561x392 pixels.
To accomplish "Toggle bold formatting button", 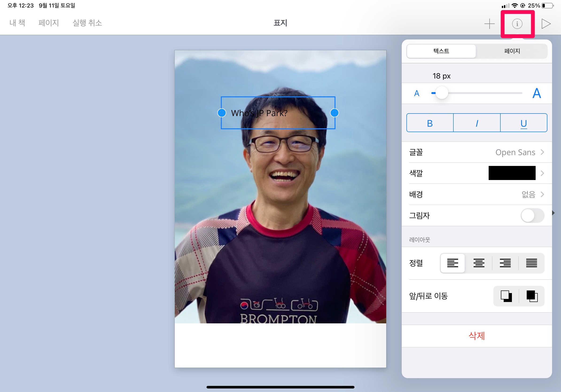I will coord(430,123).
